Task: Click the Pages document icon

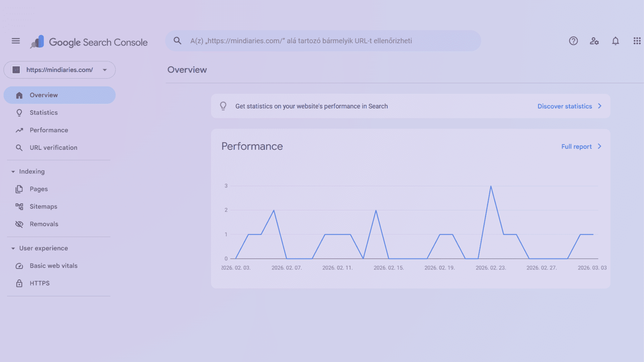Action: point(19,189)
